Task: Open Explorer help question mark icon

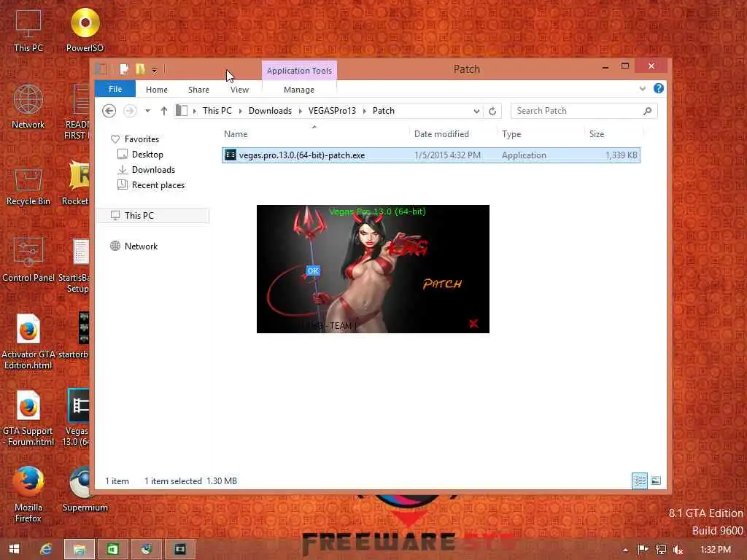Action: click(x=659, y=88)
